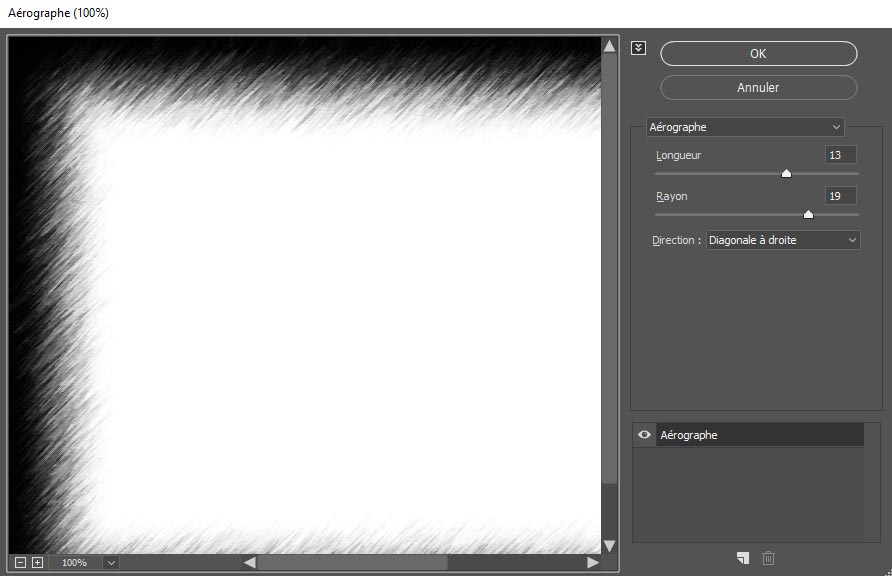Click OK to apply the filter
This screenshot has height=576, width=892.
click(x=758, y=53)
